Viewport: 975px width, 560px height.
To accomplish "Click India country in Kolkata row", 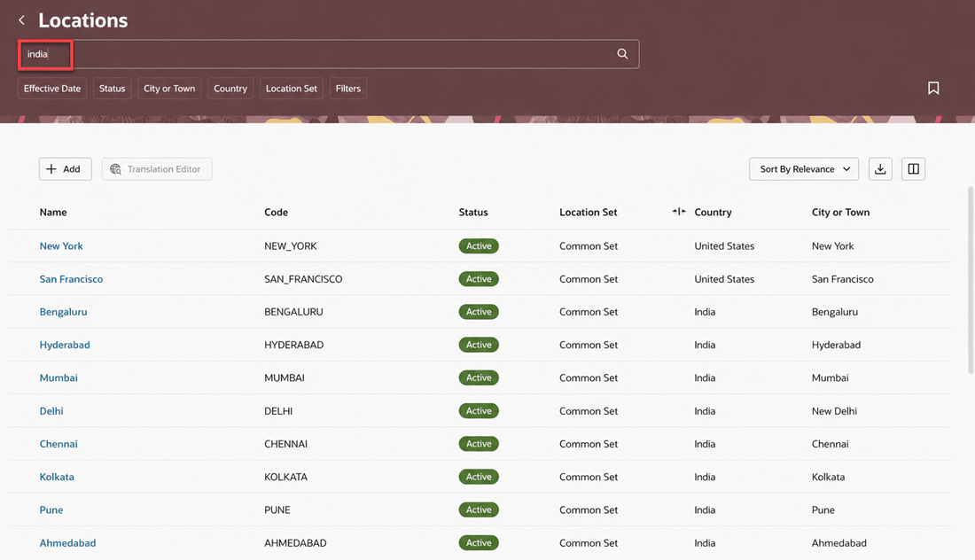I will [x=705, y=477].
